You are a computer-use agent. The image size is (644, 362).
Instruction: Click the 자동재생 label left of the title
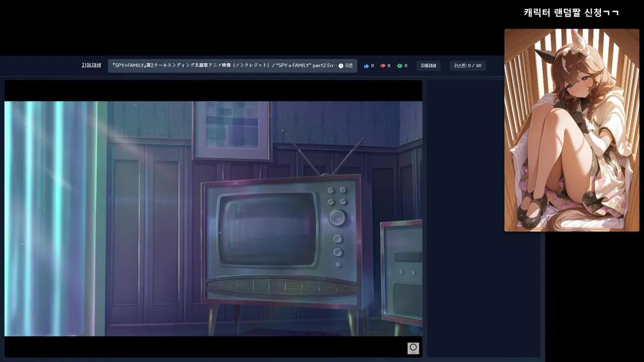point(92,65)
